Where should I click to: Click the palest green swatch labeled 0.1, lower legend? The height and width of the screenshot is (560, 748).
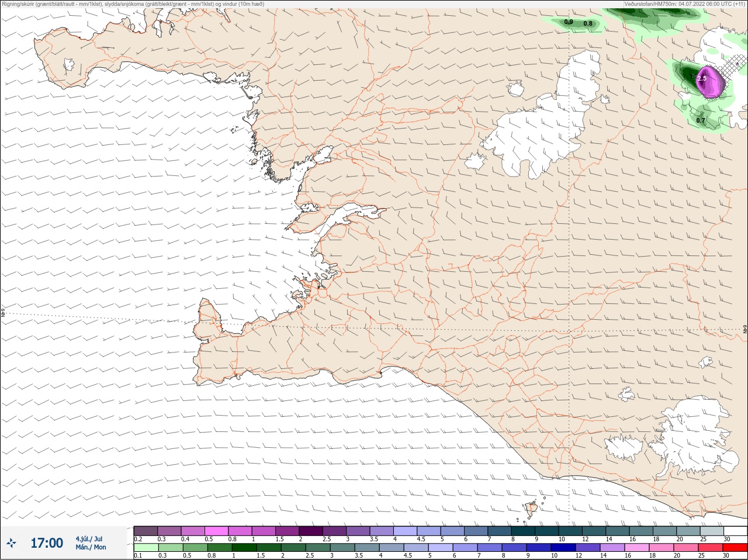click(x=146, y=548)
